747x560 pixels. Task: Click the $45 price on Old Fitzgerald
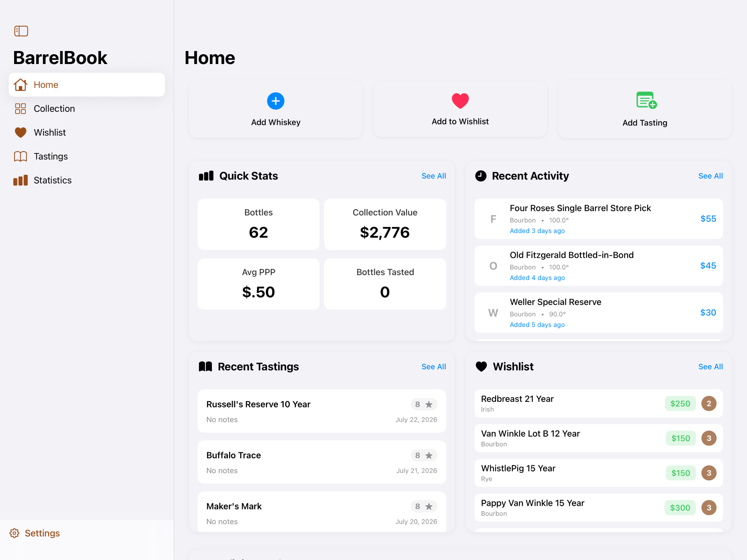[708, 266]
